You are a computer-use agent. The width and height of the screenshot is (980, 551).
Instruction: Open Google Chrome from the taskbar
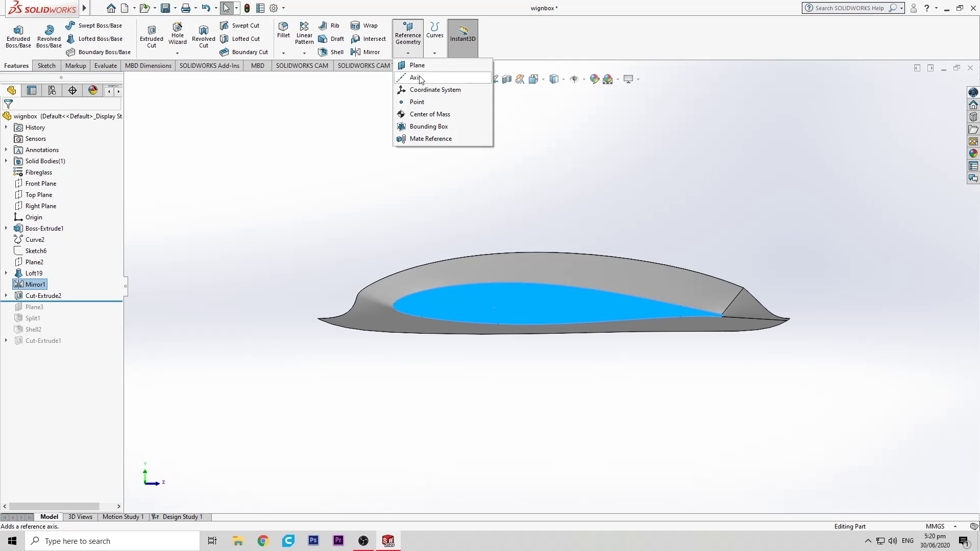tap(263, 541)
